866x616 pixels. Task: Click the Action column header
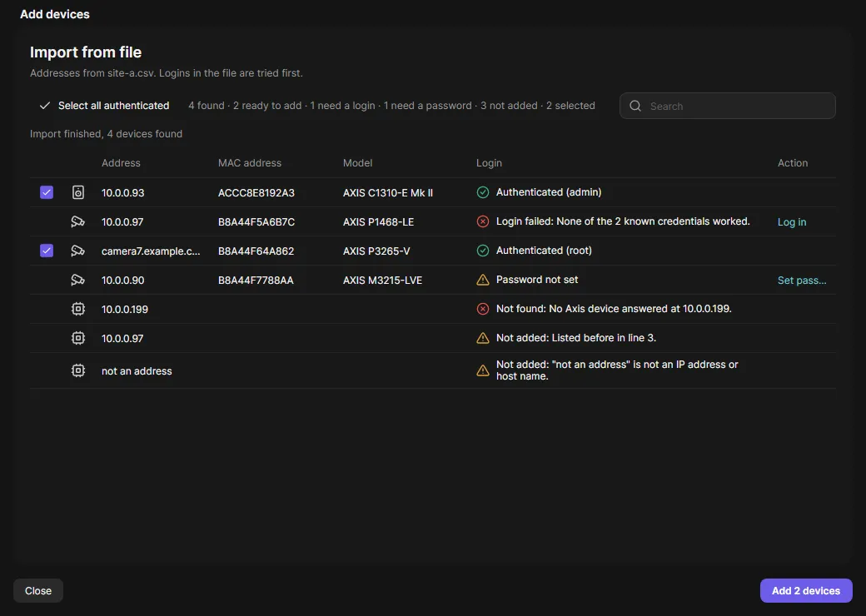(793, 163)
